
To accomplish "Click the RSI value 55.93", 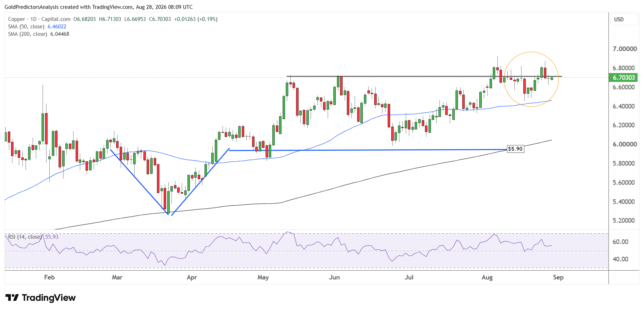I will (x=52, y=237).
